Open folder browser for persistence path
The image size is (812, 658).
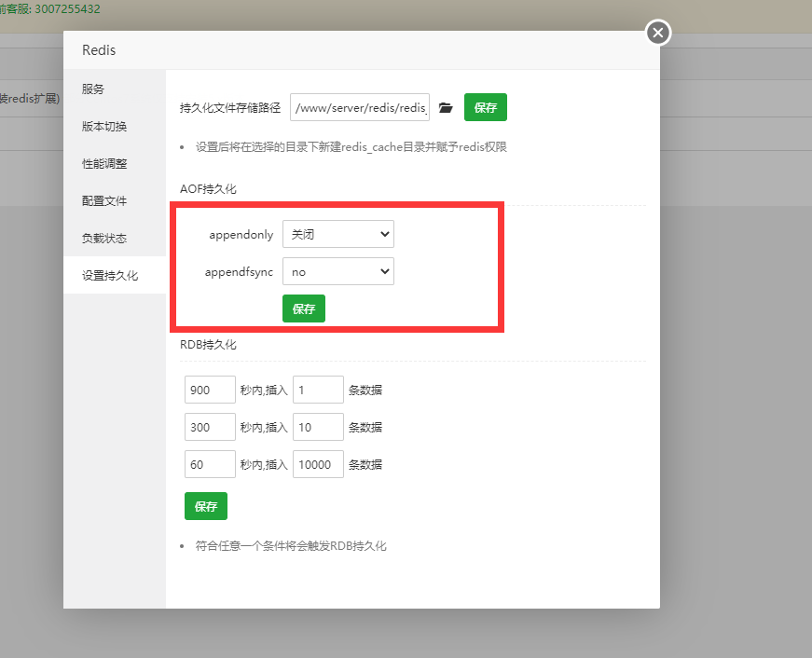(x=446, y=108)
